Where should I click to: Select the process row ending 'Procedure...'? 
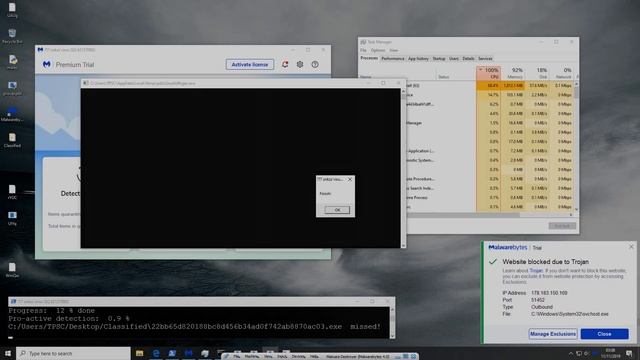coord(490,179)
